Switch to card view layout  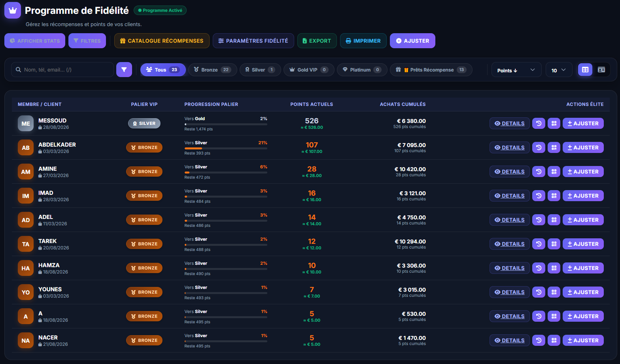601,70
